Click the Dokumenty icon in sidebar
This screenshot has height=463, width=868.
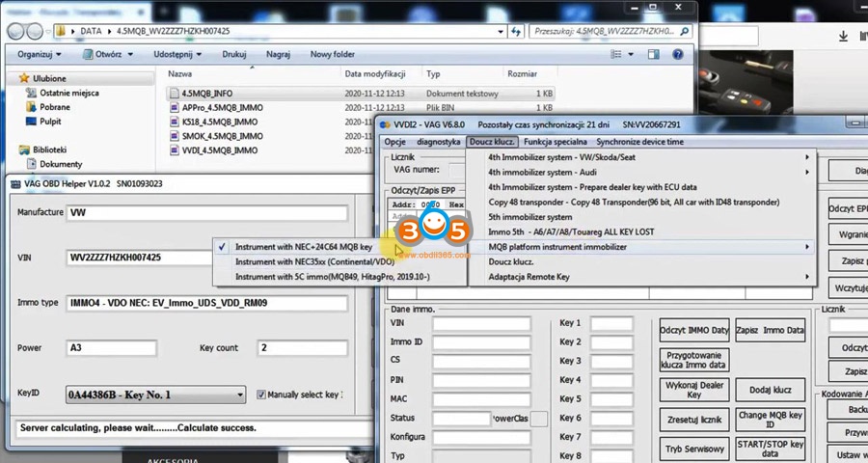31,164
